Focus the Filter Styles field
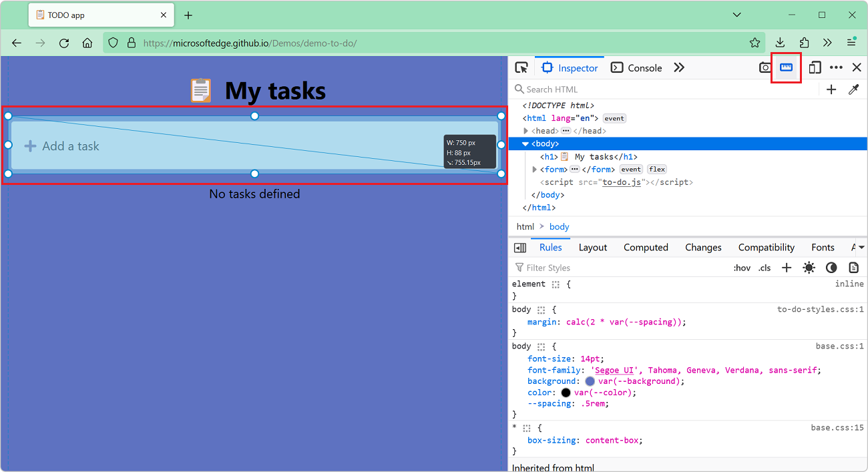The height and width of the screenshot is (472, 868). pos(619,268)
